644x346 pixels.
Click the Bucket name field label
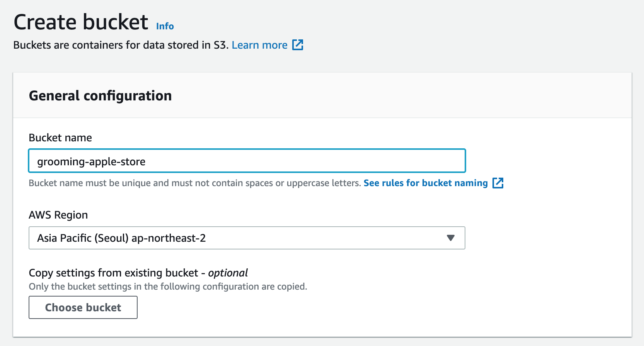click(x=60, y=138)
